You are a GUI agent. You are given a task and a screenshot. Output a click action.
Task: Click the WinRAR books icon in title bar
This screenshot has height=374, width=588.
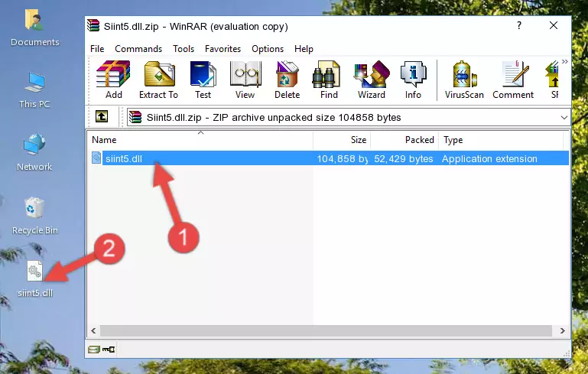point(93,26)
